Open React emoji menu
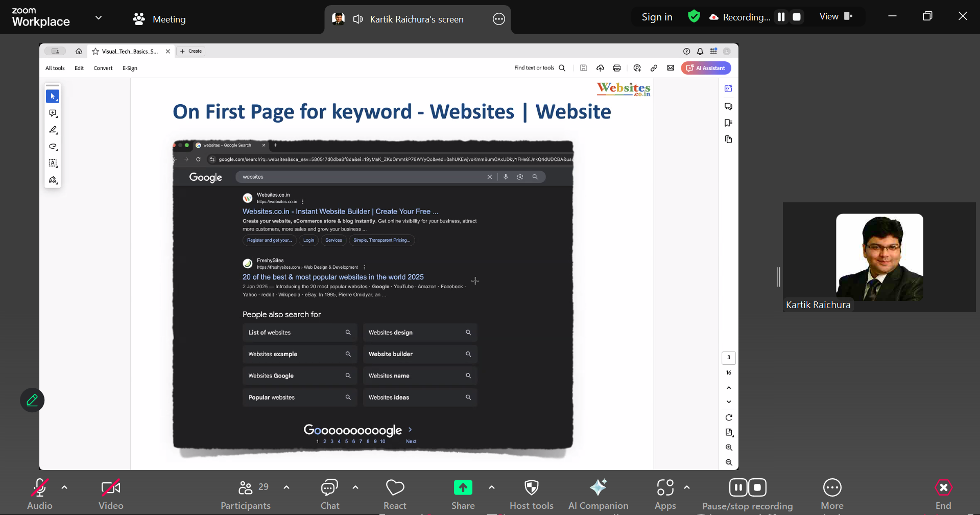The width and height of the screenshot is (980, 515). coord(395,494)
